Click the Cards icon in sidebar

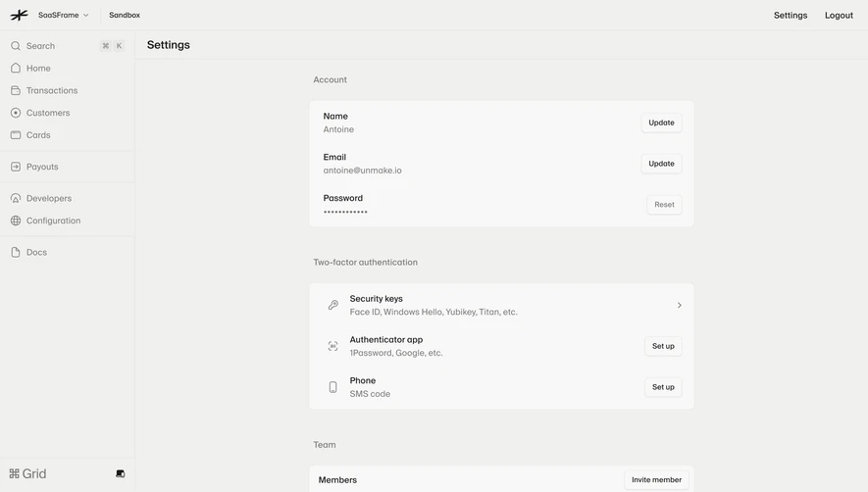16,134
